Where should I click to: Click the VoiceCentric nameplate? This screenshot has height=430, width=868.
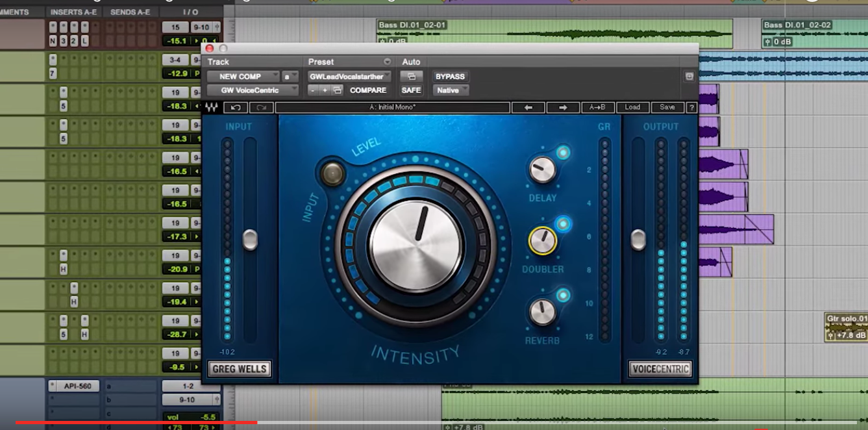click(660, 369)
